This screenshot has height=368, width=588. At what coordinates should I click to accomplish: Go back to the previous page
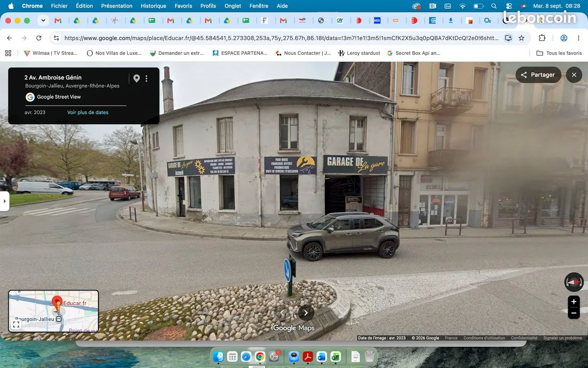click(x=9, y=38)
